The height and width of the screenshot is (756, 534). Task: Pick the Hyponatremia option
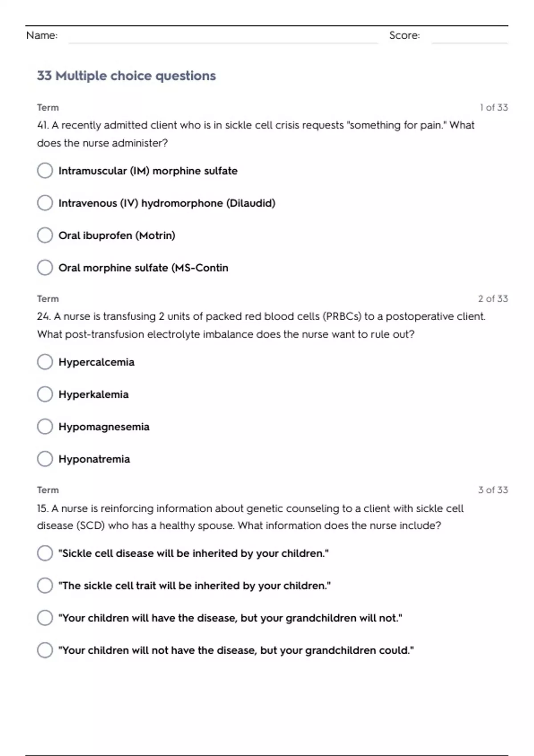tap(45, 459)
